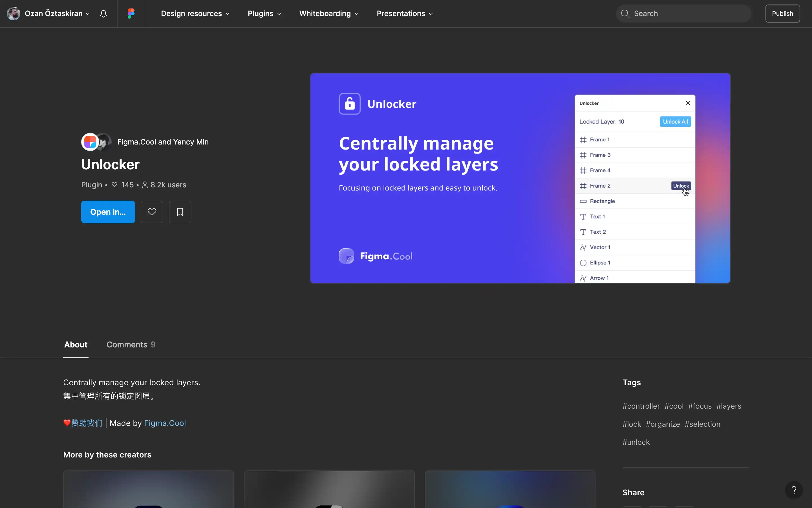
Task: Click the Vector 1 row in preview
Action: 635,247
